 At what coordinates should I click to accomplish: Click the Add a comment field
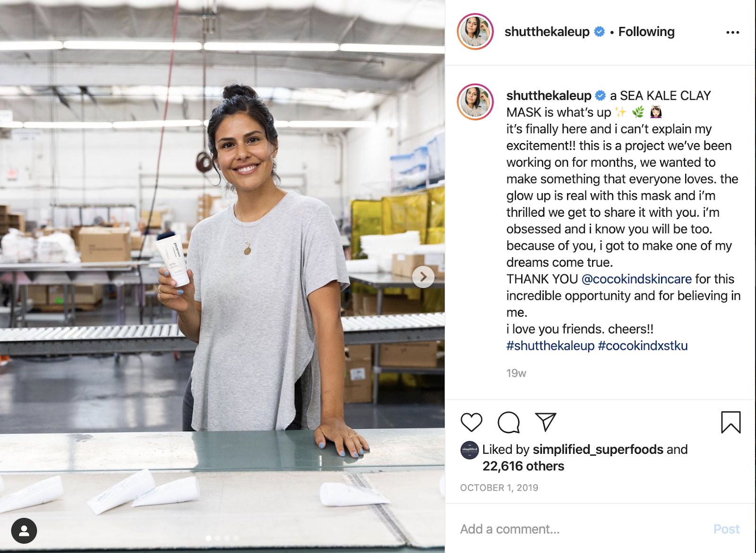click(x=581, y=529)
